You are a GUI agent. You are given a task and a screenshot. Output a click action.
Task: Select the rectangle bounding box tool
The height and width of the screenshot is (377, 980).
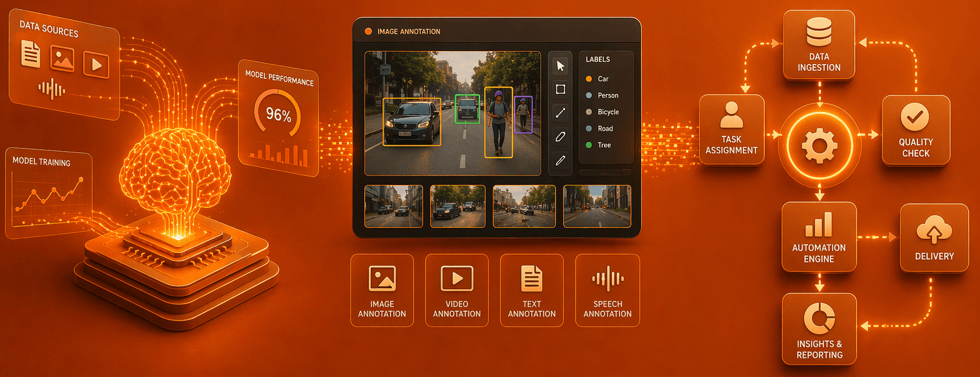561,90
